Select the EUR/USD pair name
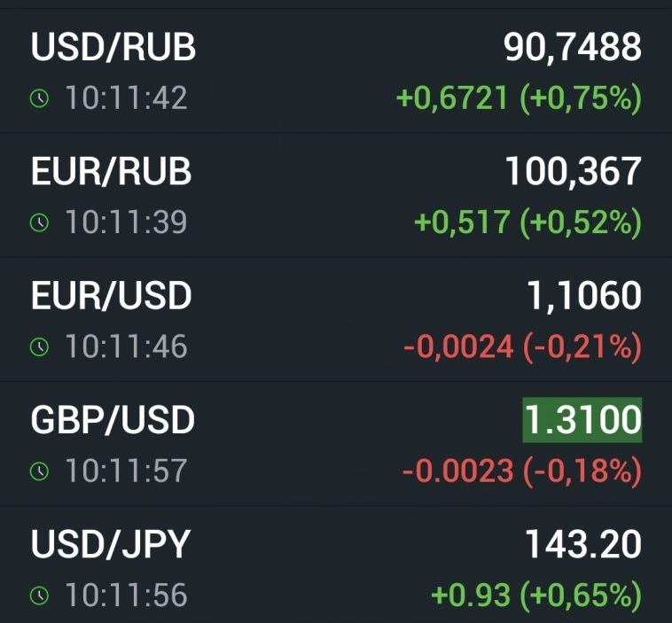Image resolution: width=672 pixels, height=623 pixels. click(111, 296)
